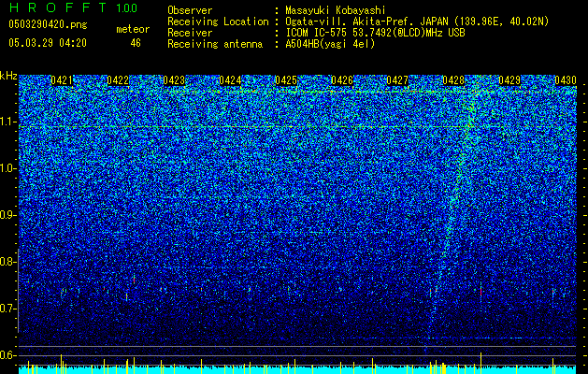This screenshot has height=374, width=588.
Task: Click the 'Receiver' field label
Action: pos(190,33)
